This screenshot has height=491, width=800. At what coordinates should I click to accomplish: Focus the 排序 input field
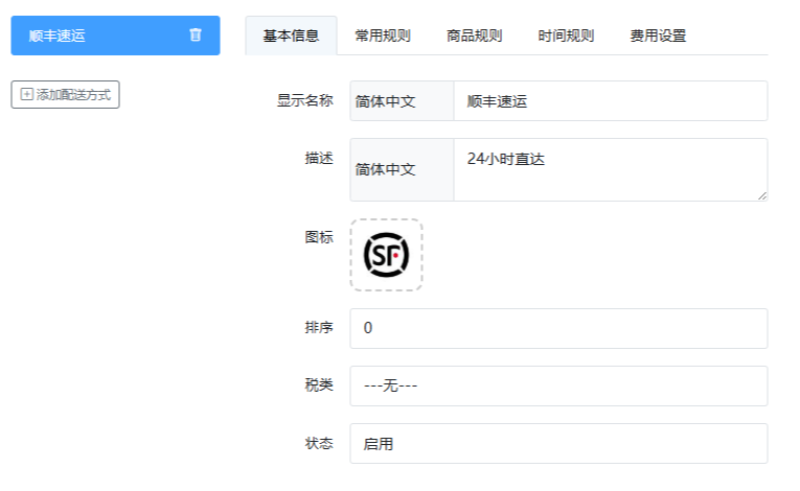tap(559, 328)
